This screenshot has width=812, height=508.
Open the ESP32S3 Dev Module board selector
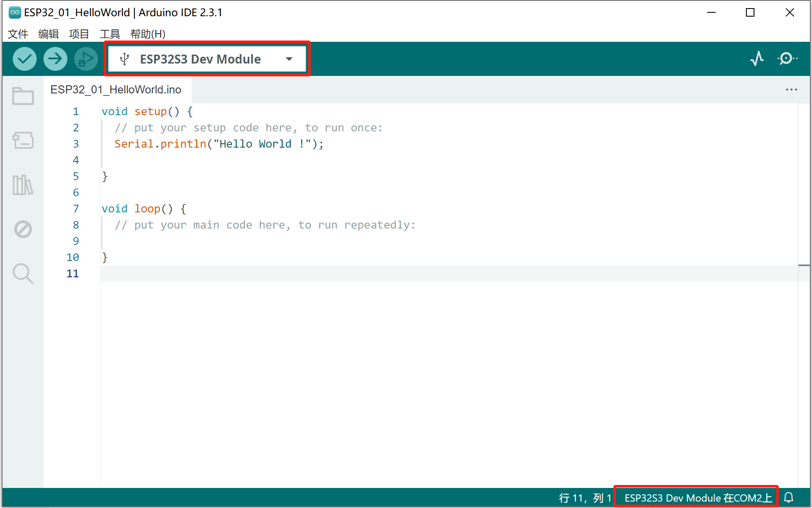point(200,59)
